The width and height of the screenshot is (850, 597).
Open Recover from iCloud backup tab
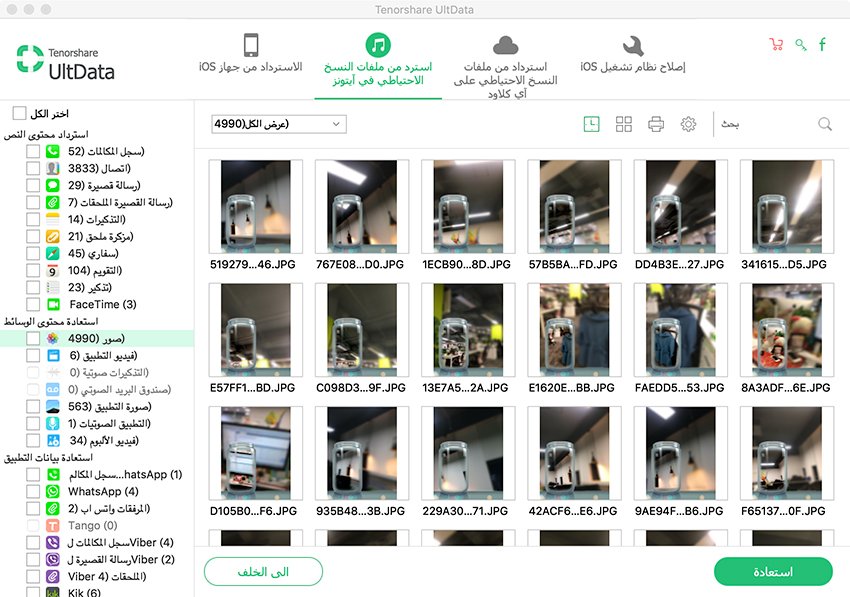tap(506, 66)
